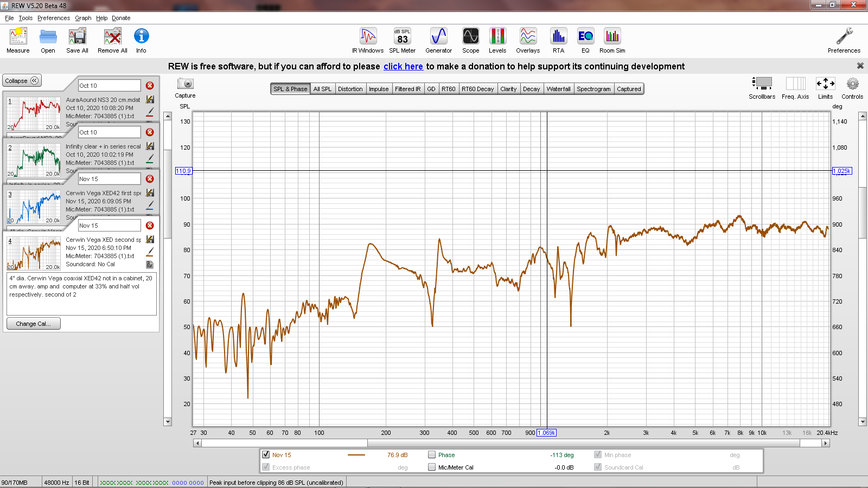868x488 pixels.
Task: Open the Tools menu
Action: pos(25,18)
